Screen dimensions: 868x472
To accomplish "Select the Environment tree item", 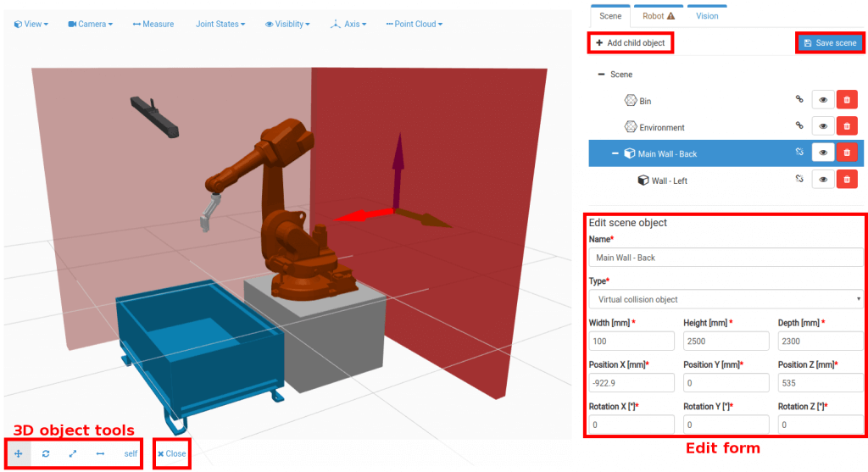I will point(661,127).
